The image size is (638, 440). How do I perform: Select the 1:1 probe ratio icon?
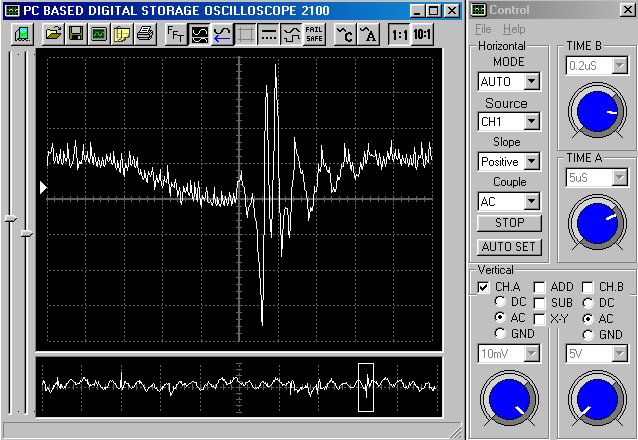(x=399, y=33)
